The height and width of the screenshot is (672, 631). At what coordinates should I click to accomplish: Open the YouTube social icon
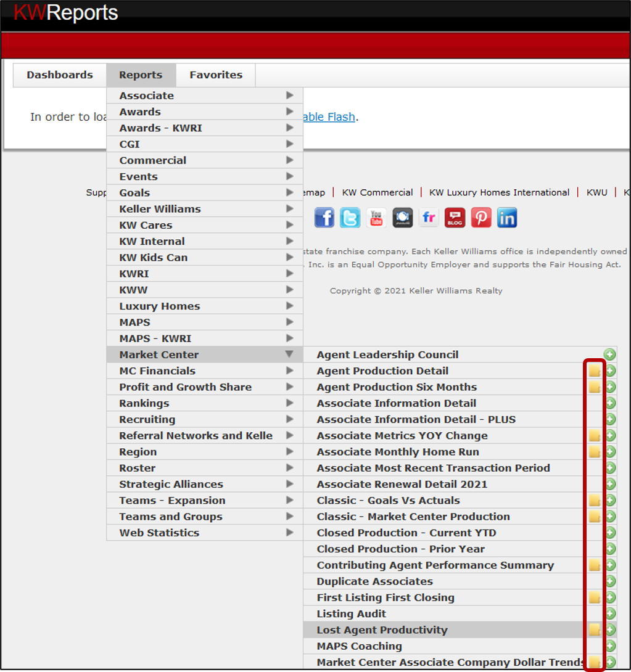pyautogui.click(x=376, y=218)
